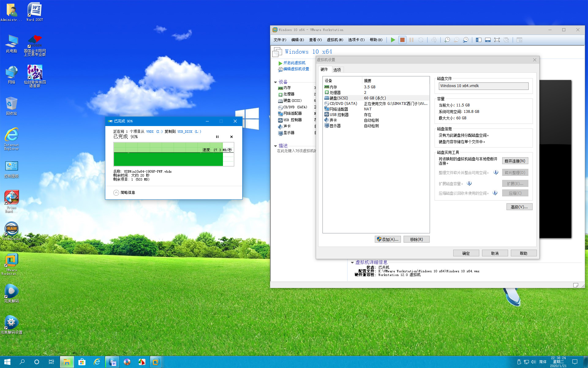Cancel the file copy with the X button

click(232, 137)
